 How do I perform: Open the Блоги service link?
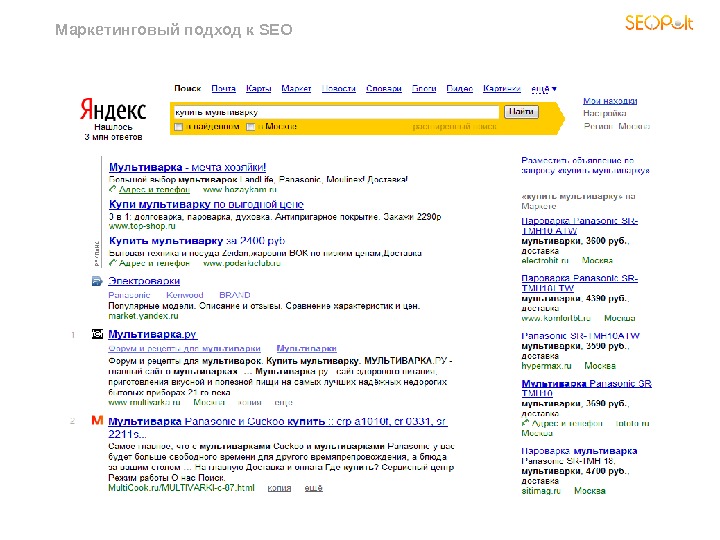424,89
